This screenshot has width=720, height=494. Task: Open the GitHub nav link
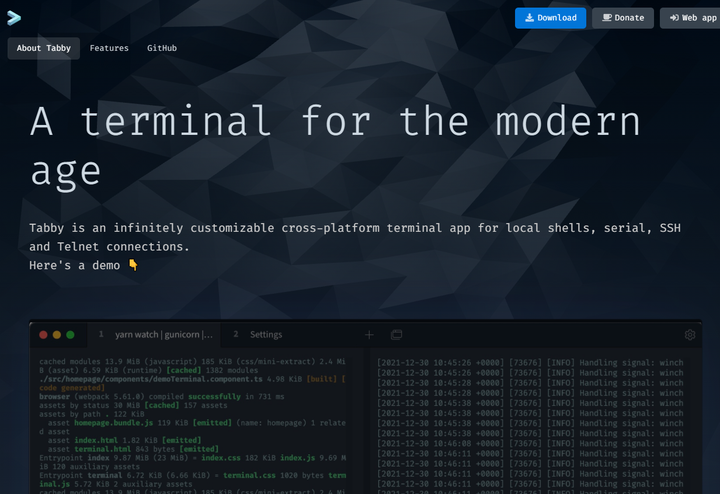pyautogui.click(x=162, y=48)
